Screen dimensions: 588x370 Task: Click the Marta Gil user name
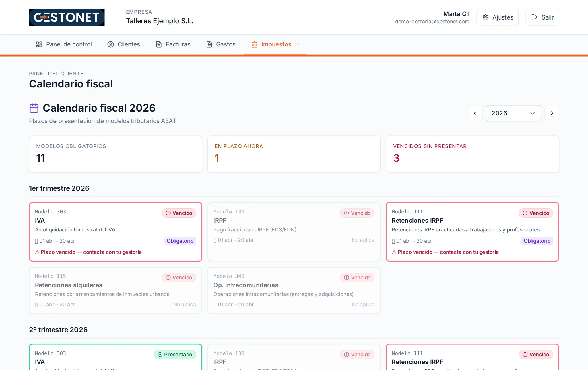[456, 14]
